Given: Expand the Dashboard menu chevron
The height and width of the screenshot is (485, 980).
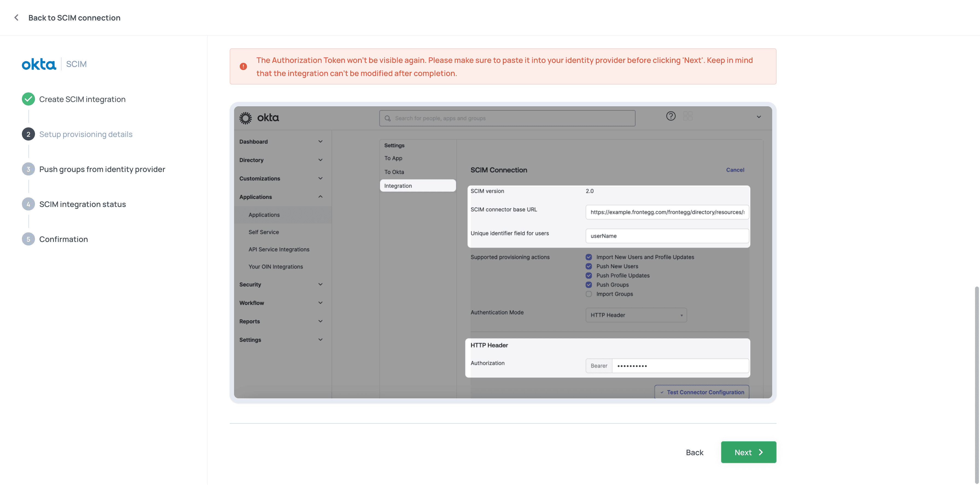Looking at the screenshot, I should 320,142.
